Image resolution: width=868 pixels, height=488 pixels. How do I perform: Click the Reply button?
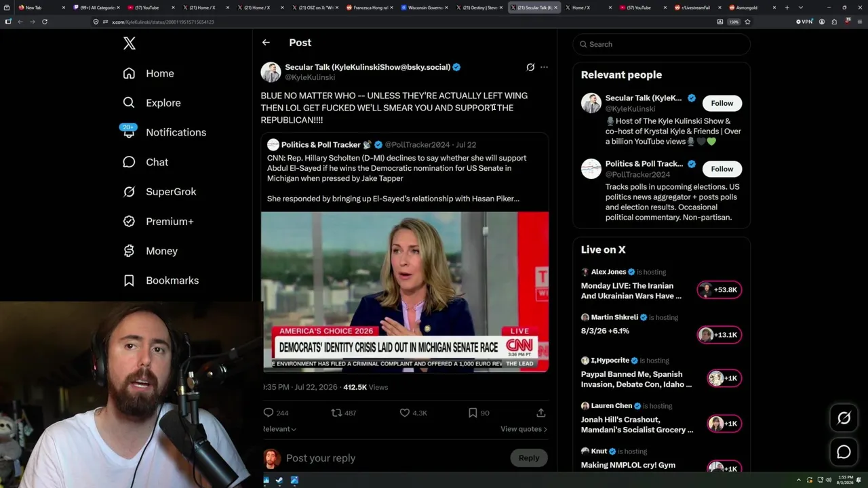point(529,458)
